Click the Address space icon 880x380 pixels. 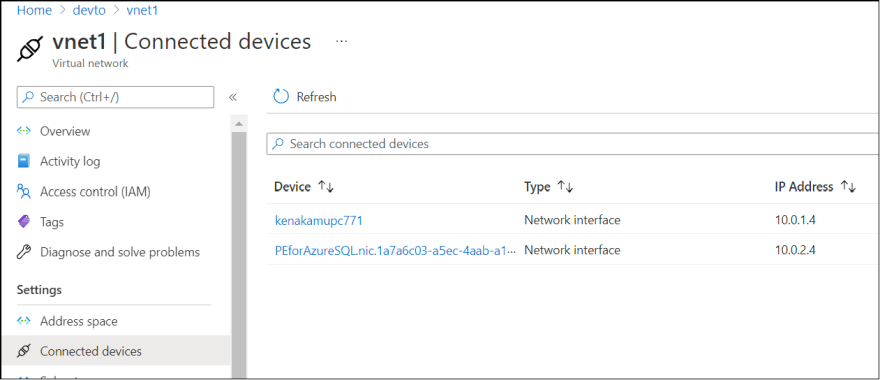tap(23, 321)
